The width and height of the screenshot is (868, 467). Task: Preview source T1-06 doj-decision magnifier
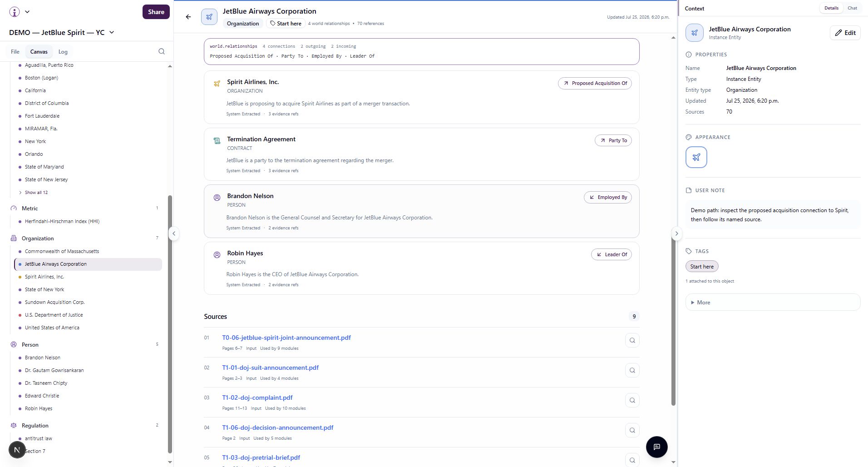[x=632, y=431]
